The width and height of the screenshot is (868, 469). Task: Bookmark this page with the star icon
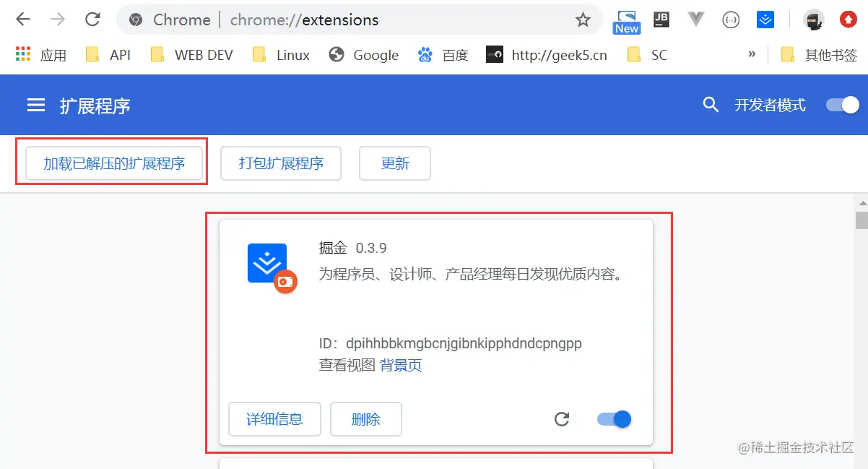(x=583, y=20)
